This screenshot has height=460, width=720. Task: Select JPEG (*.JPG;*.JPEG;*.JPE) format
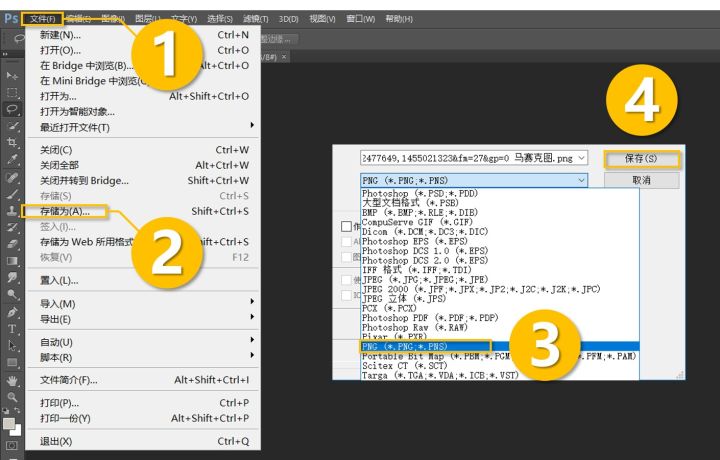click(500, 279)
